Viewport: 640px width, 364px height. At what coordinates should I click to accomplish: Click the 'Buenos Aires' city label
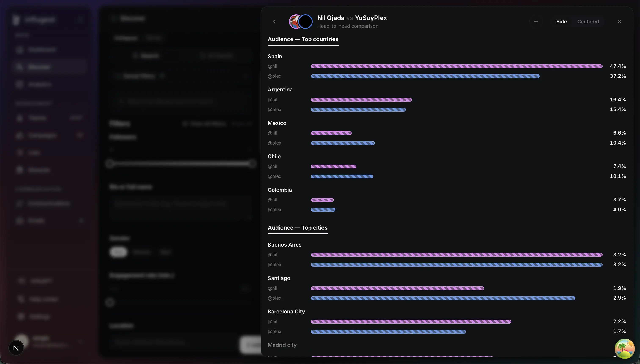pyautogui.click(x=284, y=245)
